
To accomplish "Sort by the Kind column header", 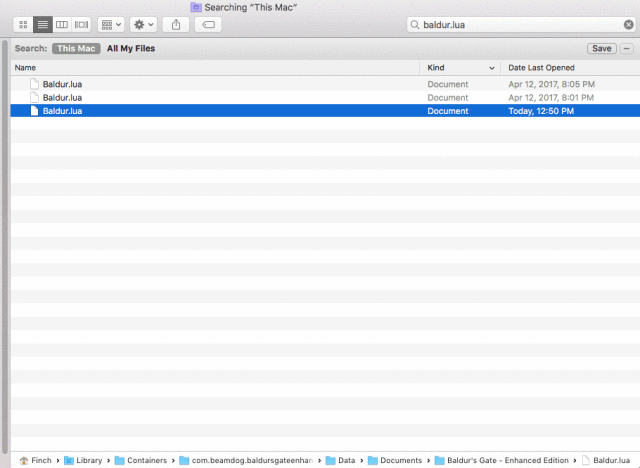I will (x=460, y=68).
